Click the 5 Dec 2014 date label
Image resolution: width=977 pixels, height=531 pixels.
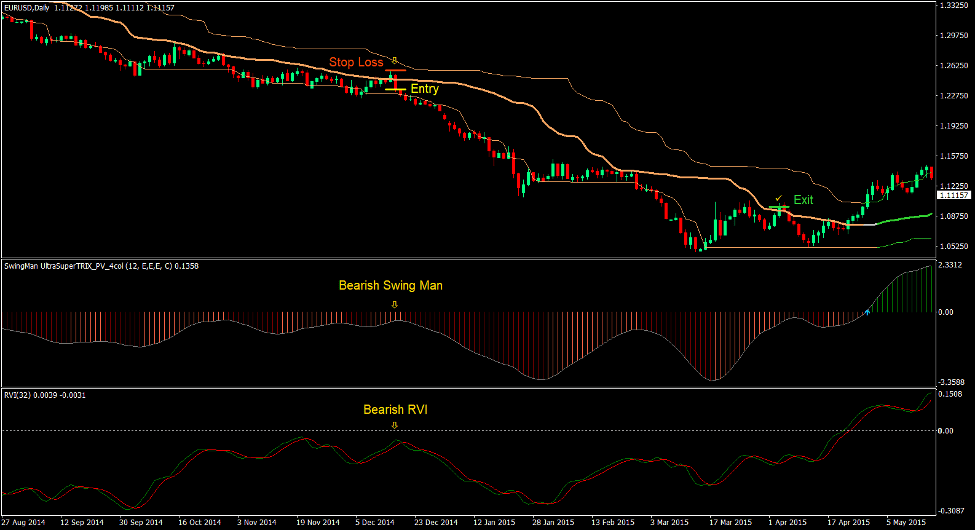[375, 522]
